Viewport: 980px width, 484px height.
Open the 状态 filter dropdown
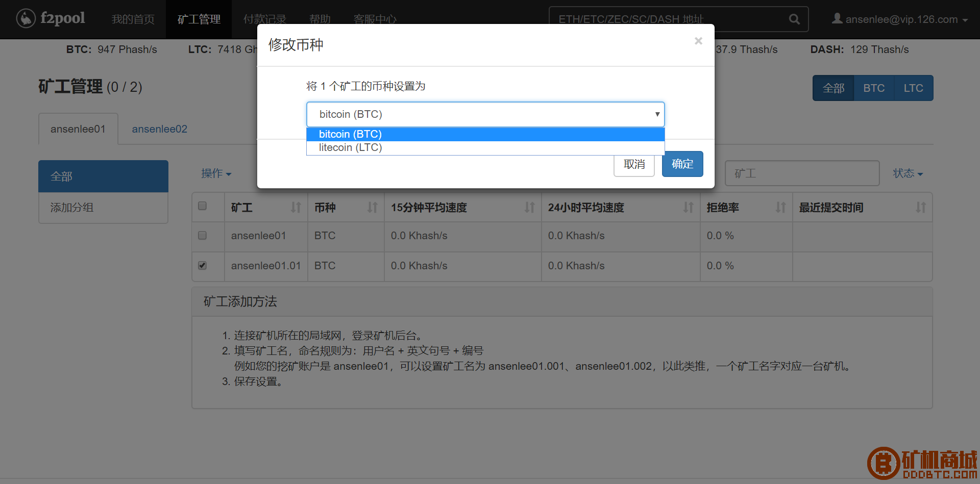pos(908,173)
